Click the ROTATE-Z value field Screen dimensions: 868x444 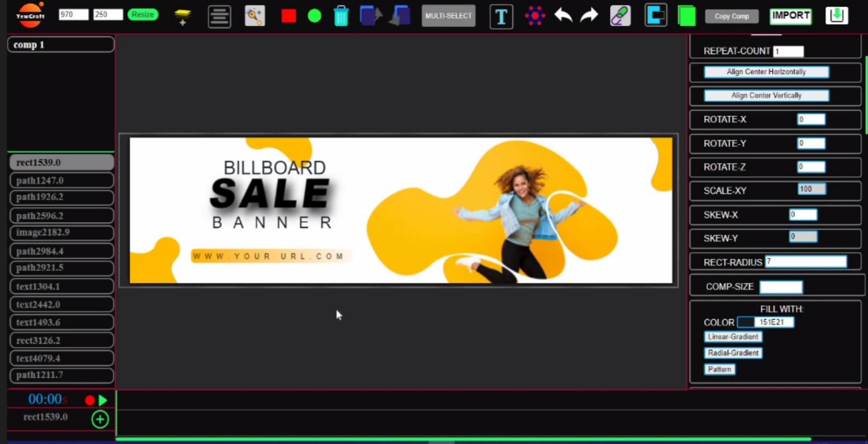pyautogui.click(x=811, y=167)
